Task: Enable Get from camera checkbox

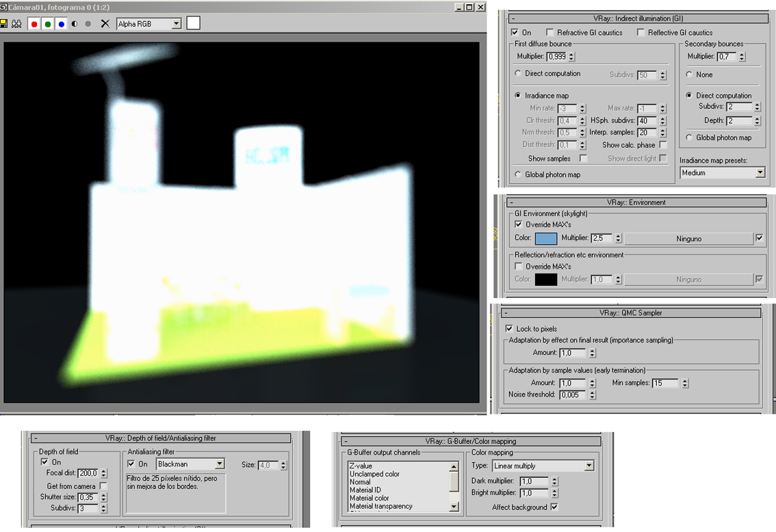Action: [103, 486]
